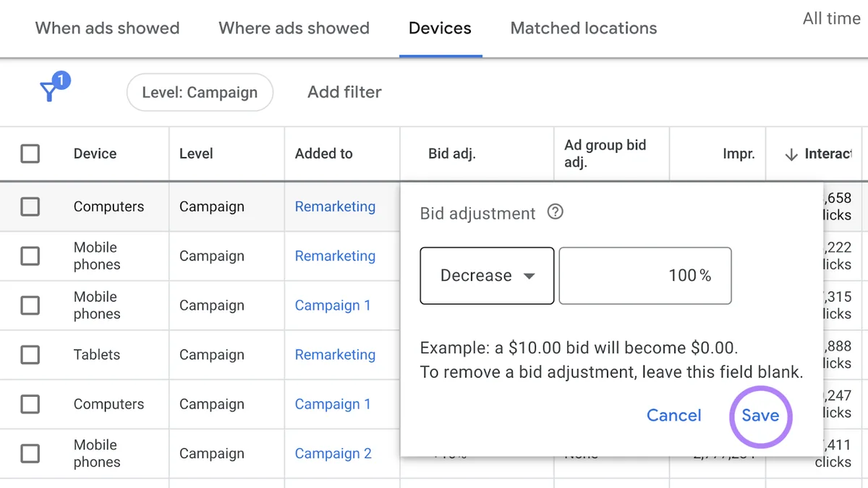Click the Ad group bid adj. column header

point(605,153)
